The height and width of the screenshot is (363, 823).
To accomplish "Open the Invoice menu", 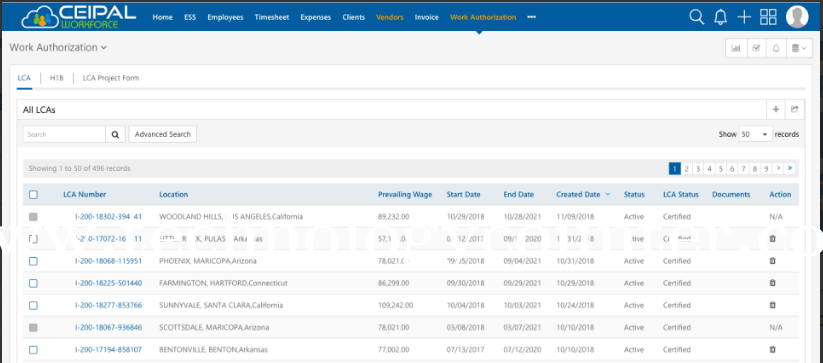I will tap(426, 17).
